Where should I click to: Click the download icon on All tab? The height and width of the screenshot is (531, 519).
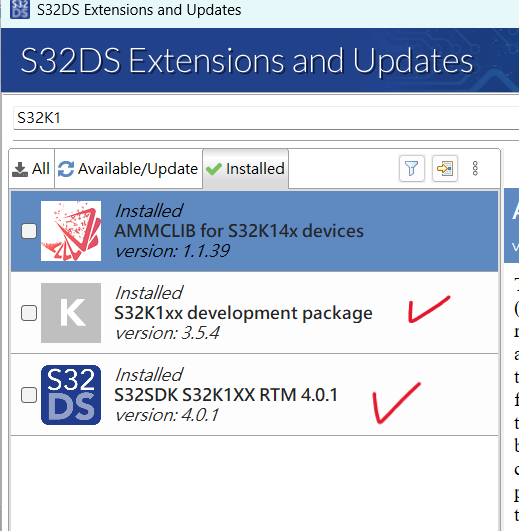[20, 169]
